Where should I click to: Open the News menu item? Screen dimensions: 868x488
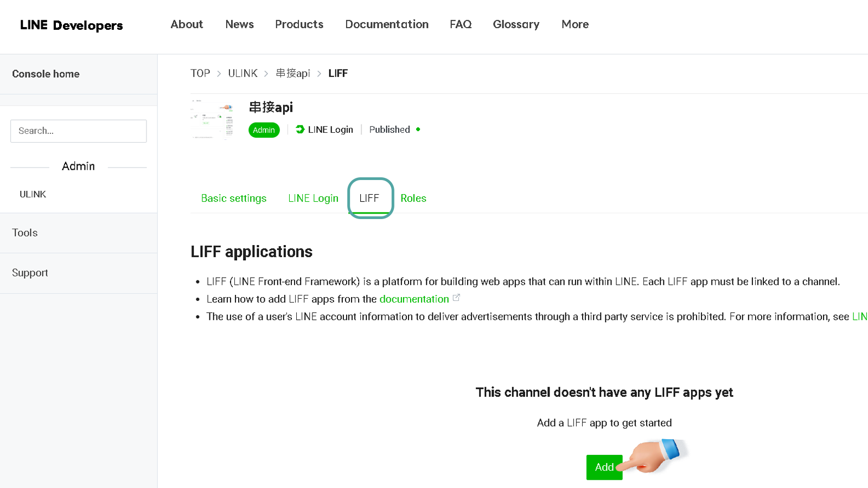tap(239, 24)
